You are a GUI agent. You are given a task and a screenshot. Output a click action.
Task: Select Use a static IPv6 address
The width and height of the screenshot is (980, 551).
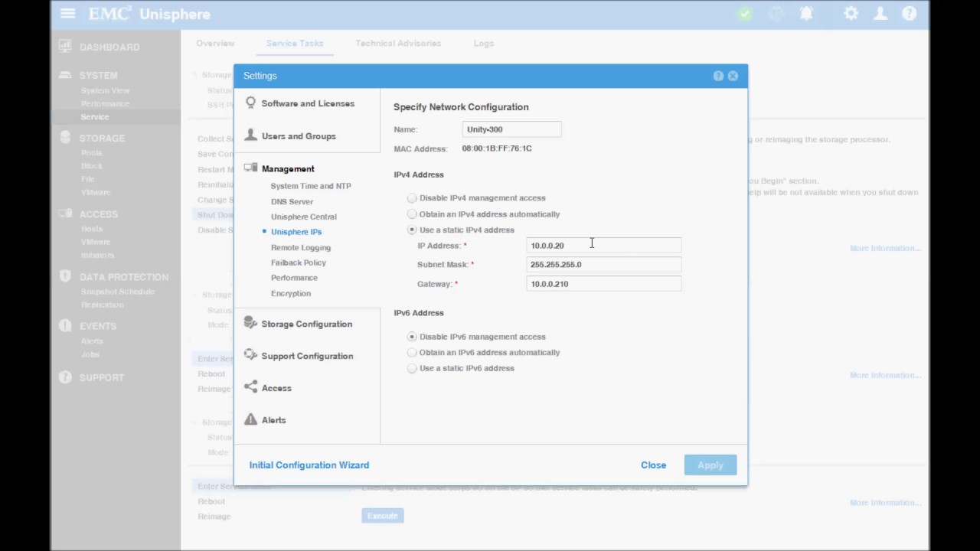point(412,368)
